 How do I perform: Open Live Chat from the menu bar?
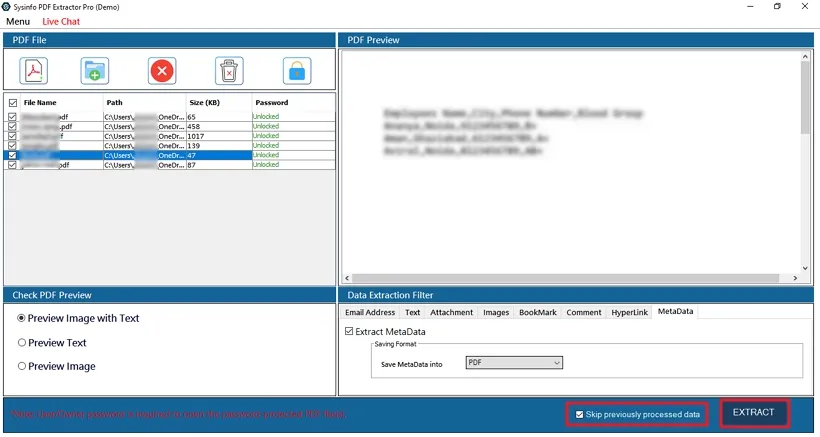(x=61, y=21)
